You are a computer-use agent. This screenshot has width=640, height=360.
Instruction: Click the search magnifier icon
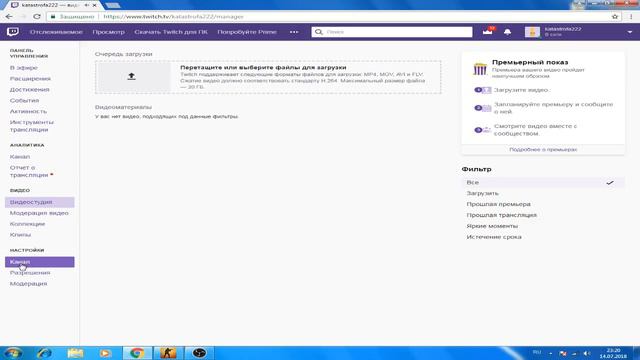[x=319, y=32]
